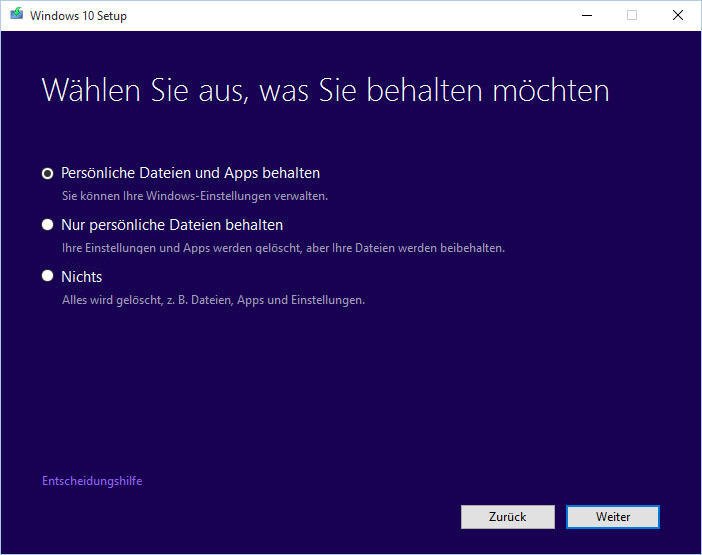702x555 pixels.
Task: Click description 'Ihre Einstellungen und Apps werden gelöscht'
Action: [181, 248]
